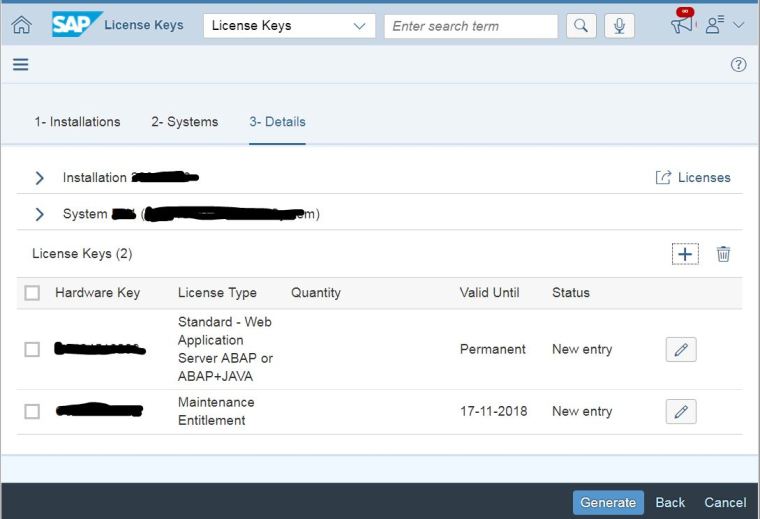Click the Status column header
This screenshot has width=760, height=519.
[571, 293]
